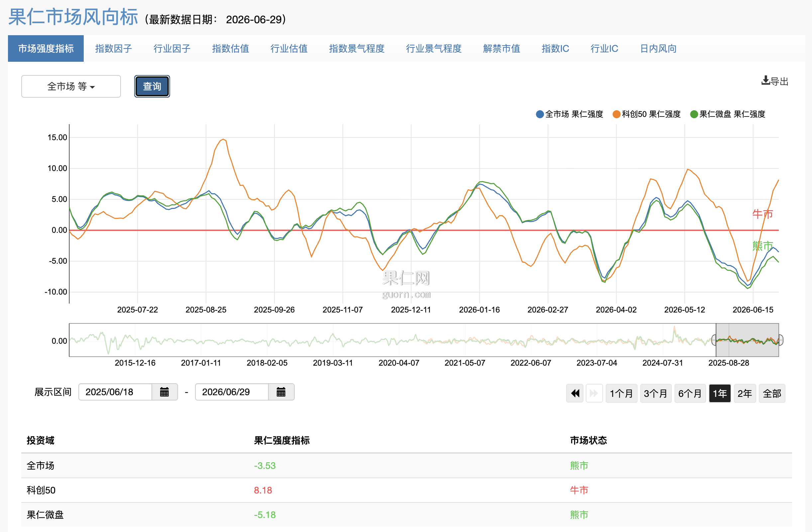The height and width of the screenshot is (532, 812).
Task: Click 熊市 status in 全市场 row
Action: (579, 466)
